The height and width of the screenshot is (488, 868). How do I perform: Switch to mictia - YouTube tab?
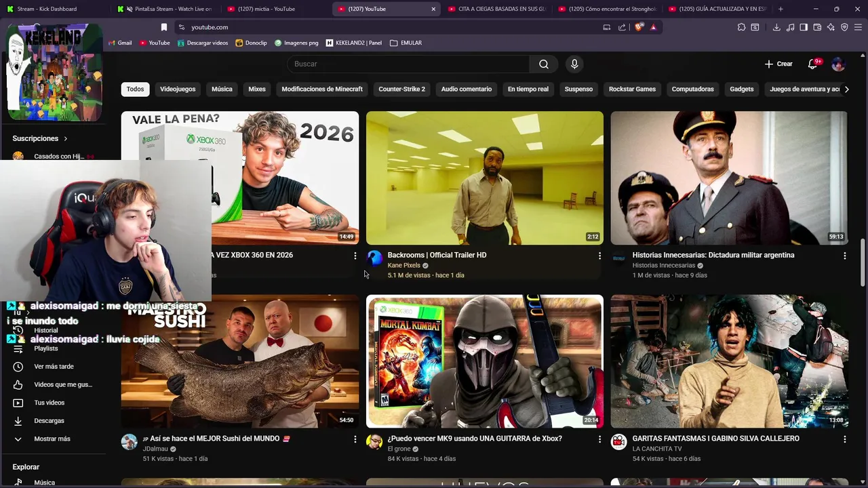[x=275, y=9]
